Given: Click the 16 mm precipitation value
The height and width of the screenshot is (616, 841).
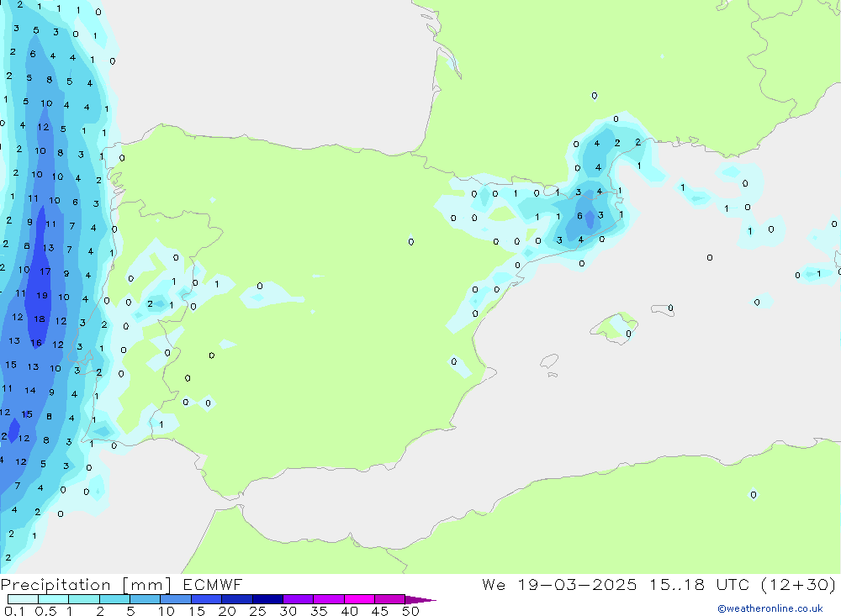Looking at the screenshot, I should point(36,343).
